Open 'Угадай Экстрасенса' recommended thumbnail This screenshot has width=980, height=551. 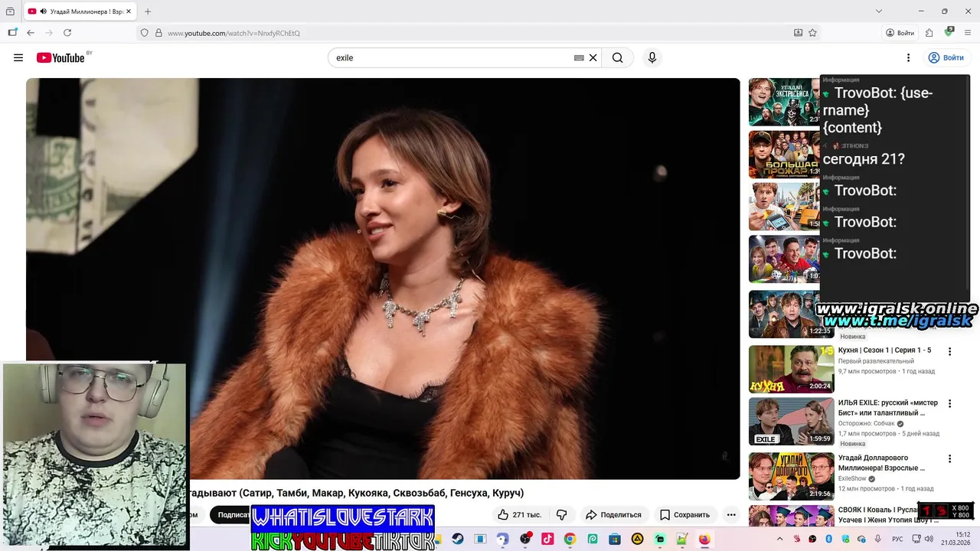click(784, 102)
